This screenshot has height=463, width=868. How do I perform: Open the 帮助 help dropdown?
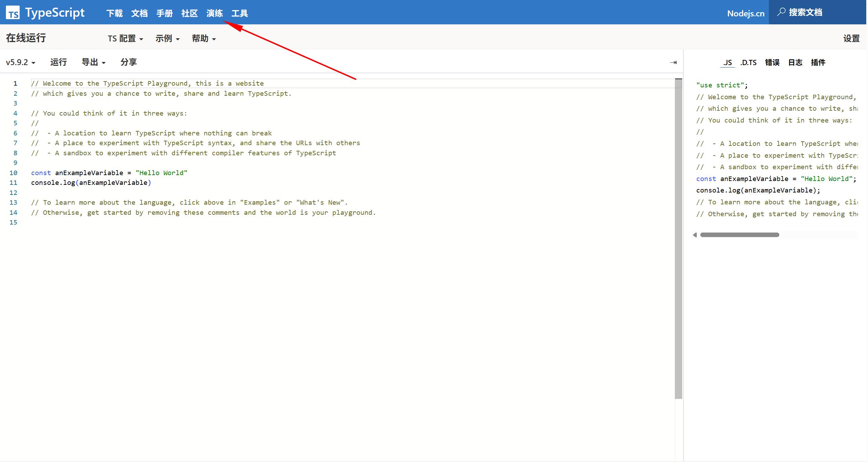coord(204,39)
